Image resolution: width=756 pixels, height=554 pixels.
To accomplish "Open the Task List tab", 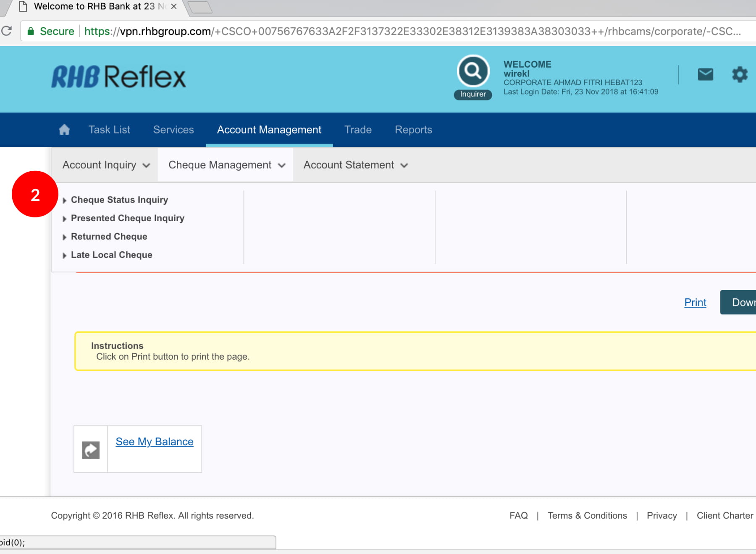I will tap(109, 130).
